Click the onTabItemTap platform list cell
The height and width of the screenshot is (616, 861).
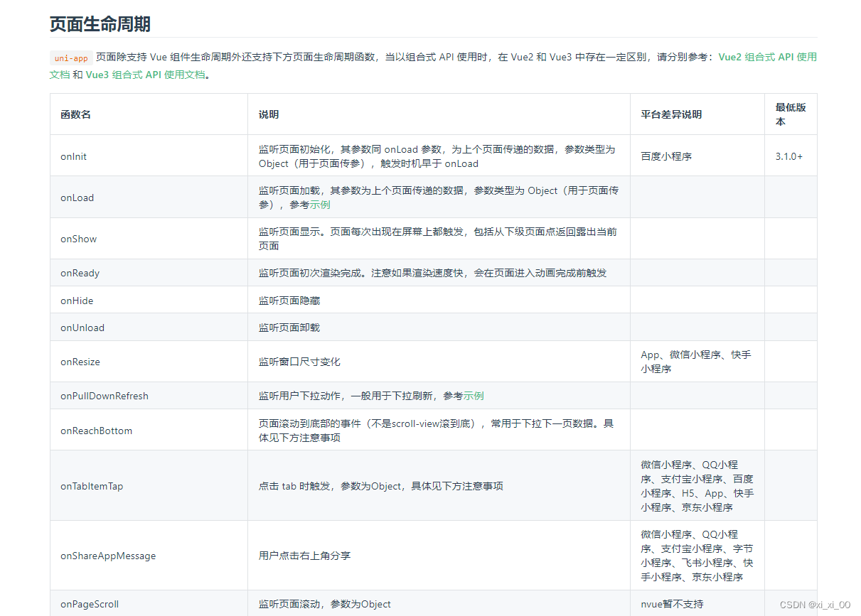point(697,486)
